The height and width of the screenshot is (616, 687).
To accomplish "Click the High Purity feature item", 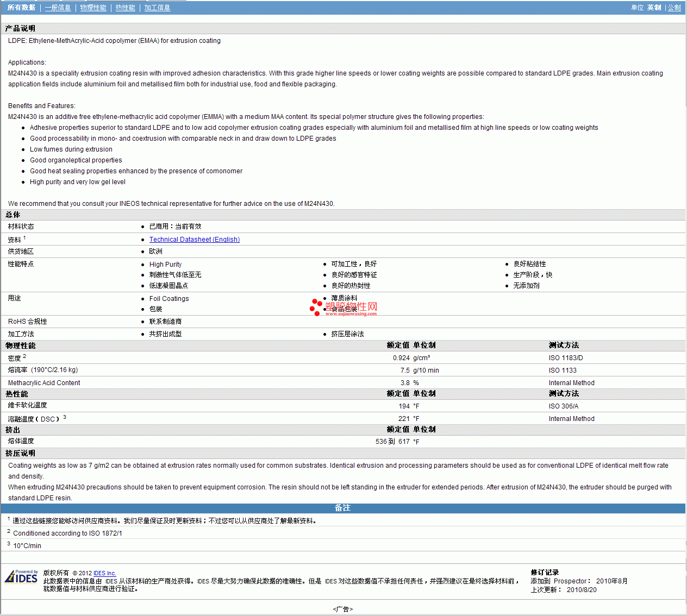I will click(x=166, y=265).
